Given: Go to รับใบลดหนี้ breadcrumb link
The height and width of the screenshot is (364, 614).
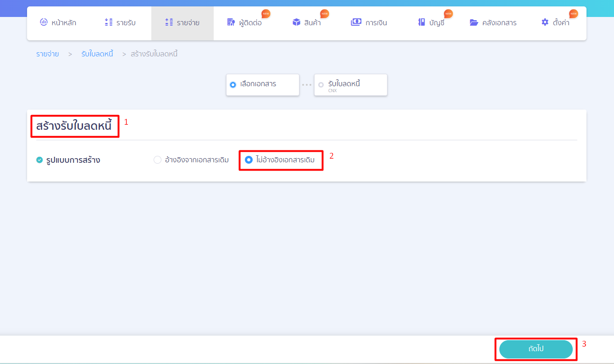Looking at the screenshot, I should tap(97, 54).
